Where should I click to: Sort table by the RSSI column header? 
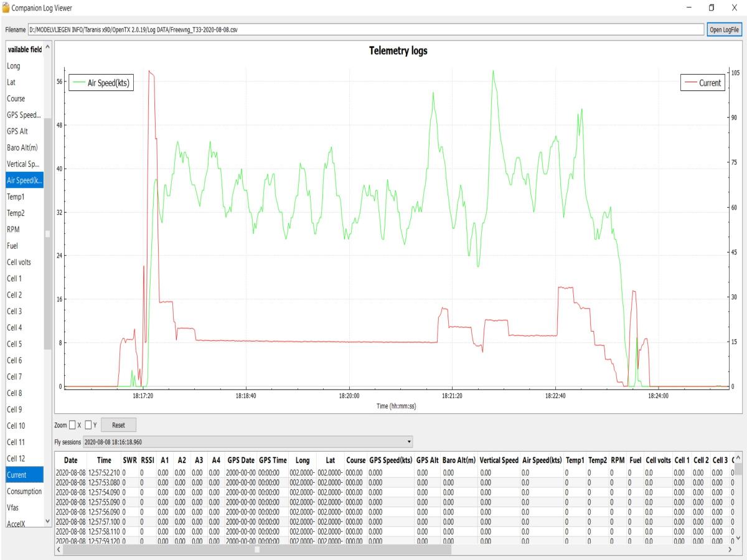148,460
